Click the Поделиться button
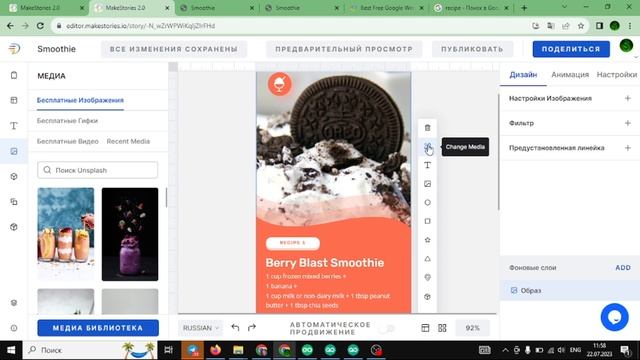 pyautogui.click(x=571, y=49)
